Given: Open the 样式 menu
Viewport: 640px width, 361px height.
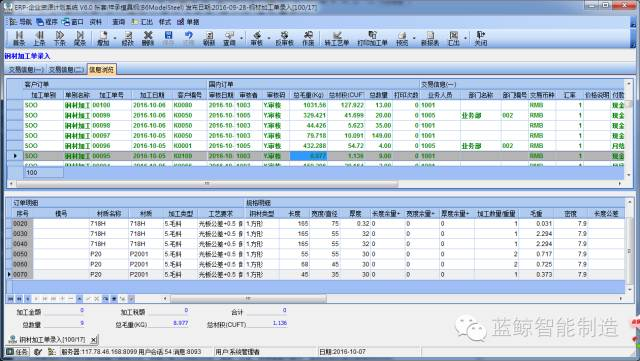Looking at the screenshot, I should click(x=164, y=22).
